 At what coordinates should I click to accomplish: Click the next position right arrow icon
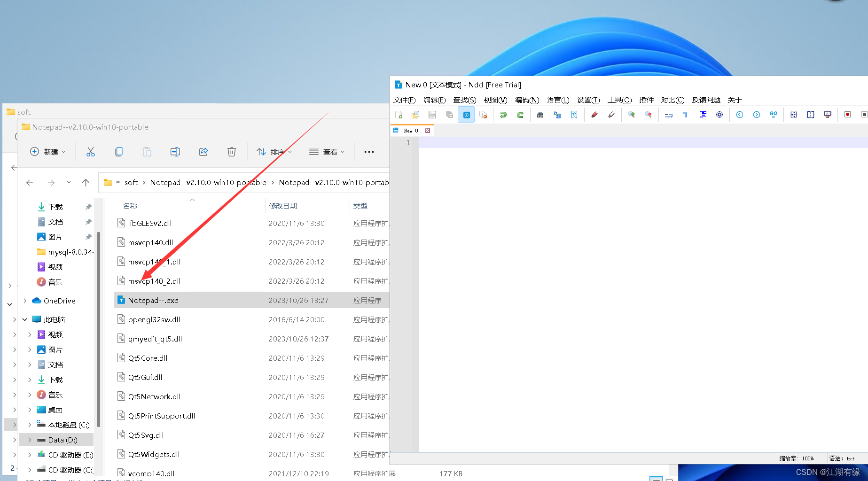(757, 115)
